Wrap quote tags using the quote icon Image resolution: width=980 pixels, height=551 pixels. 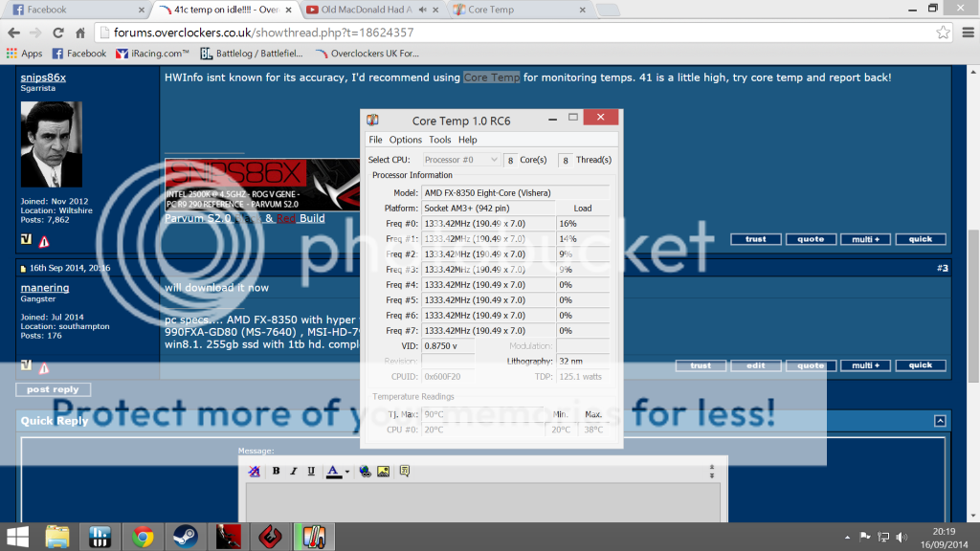coord(405,471)
